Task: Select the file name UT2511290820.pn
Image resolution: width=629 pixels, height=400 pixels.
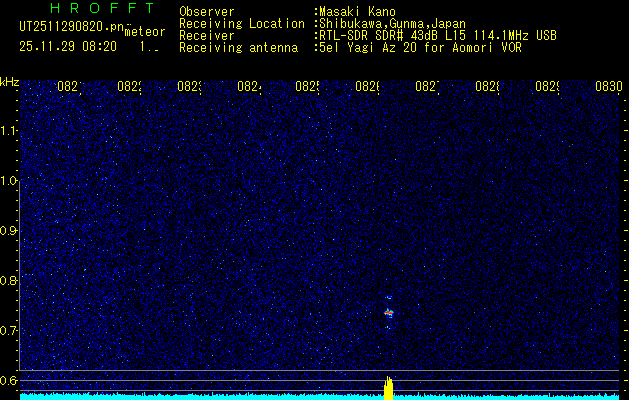Action: point(72,27)
